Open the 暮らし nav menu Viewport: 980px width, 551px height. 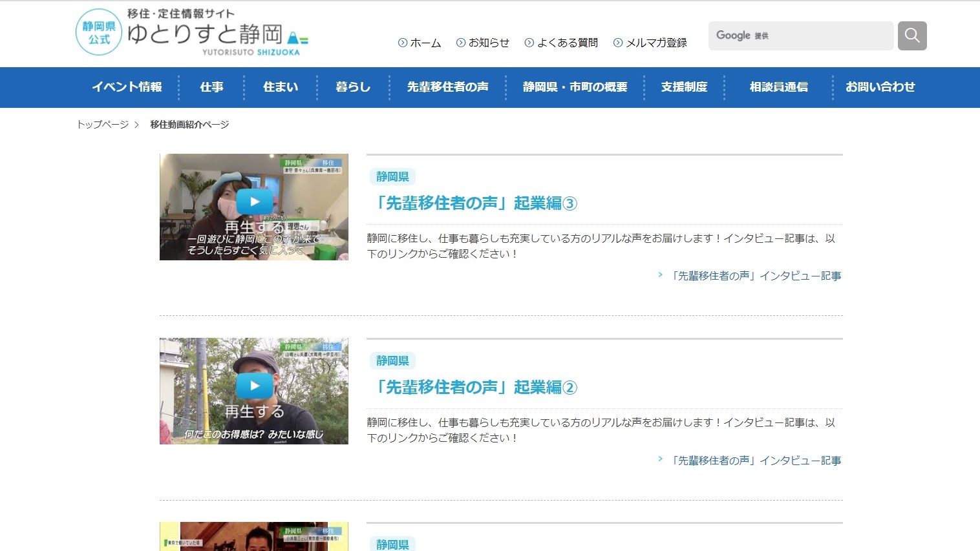353,87
